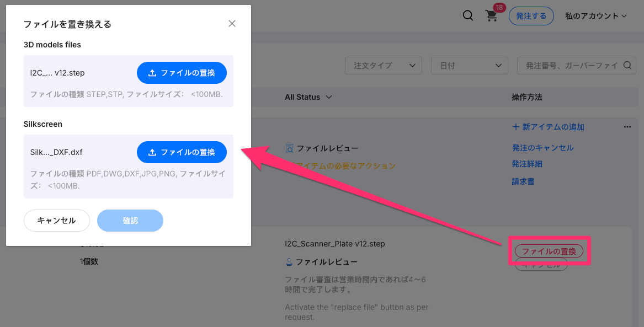Viewport: 644px width, 327px height.
Task: Open the 注文タイプ dropdown
Action: click(384, 66)
